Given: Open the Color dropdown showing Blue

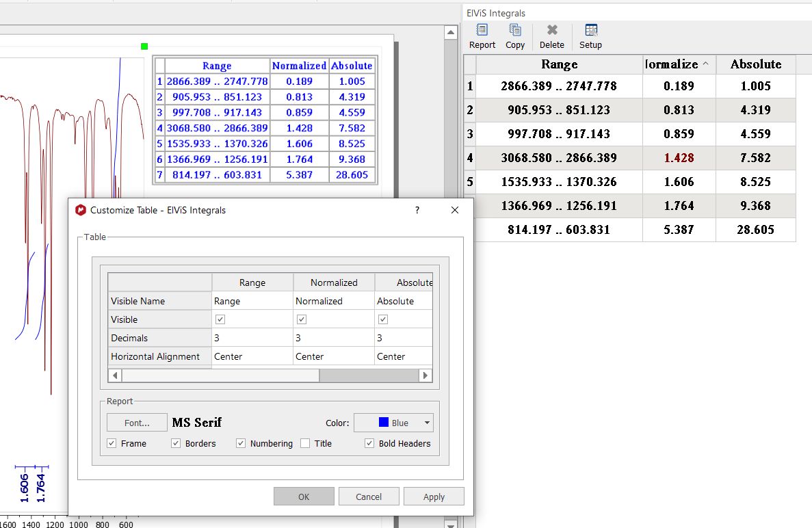Looking at the screenshot, I should tap(393, 423).
